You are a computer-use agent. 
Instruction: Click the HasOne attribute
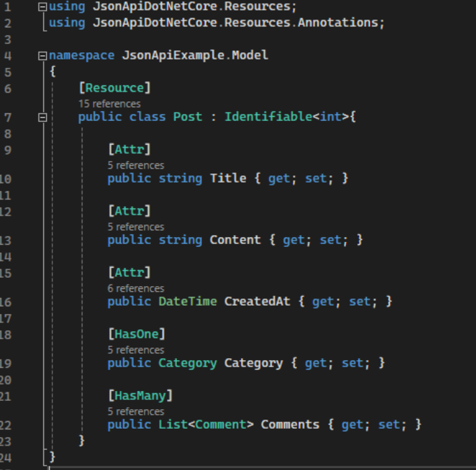(136, 334)
